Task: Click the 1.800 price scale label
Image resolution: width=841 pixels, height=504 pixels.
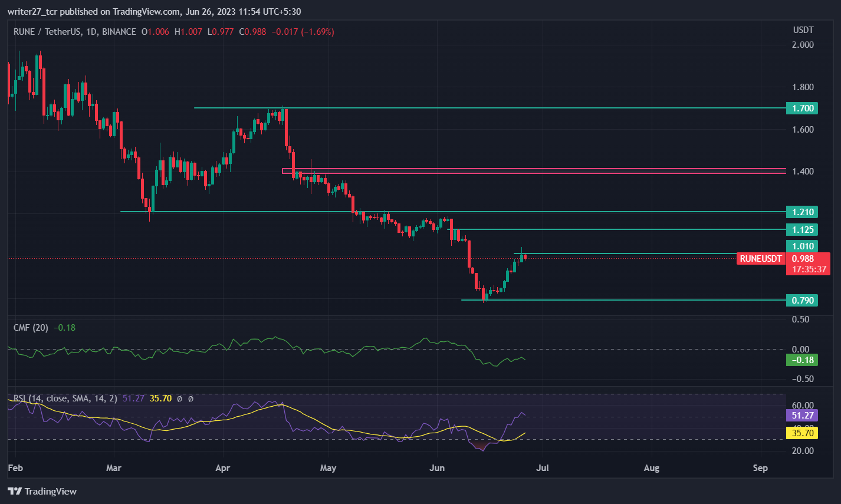Action: tap(803, 87)
